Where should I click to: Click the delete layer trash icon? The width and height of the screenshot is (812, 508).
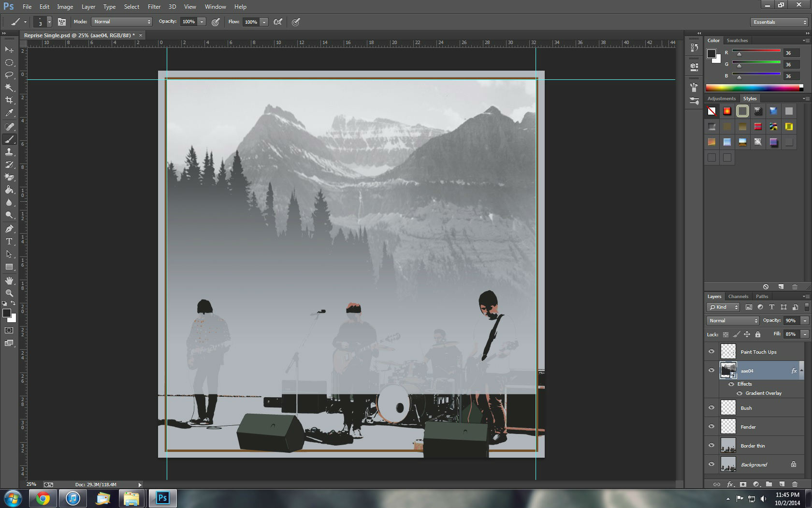click(x=795, y=484)
